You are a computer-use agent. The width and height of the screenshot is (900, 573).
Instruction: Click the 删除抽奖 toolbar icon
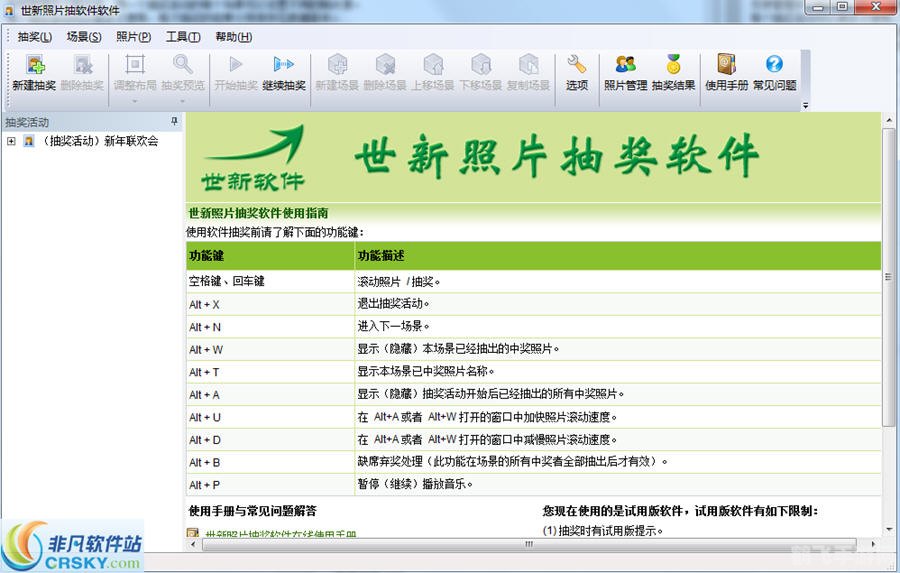[x=83, y=65]
